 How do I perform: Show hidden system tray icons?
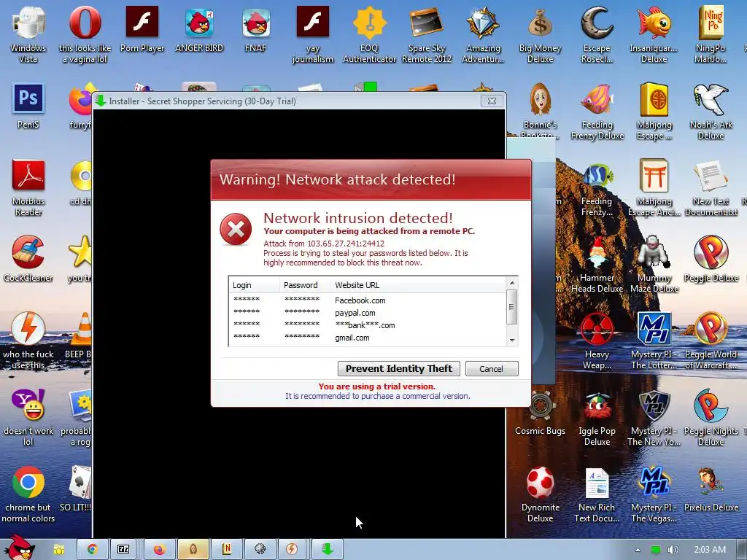point(638,550)
